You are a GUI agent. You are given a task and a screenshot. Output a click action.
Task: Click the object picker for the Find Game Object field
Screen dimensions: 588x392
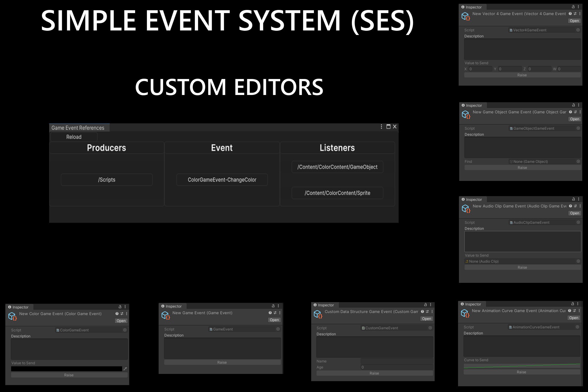(x=578, y=161)
